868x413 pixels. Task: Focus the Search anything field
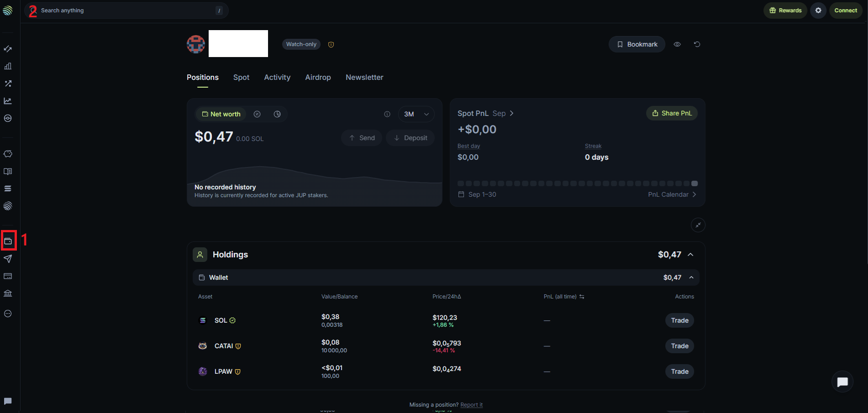pos(126,10)
